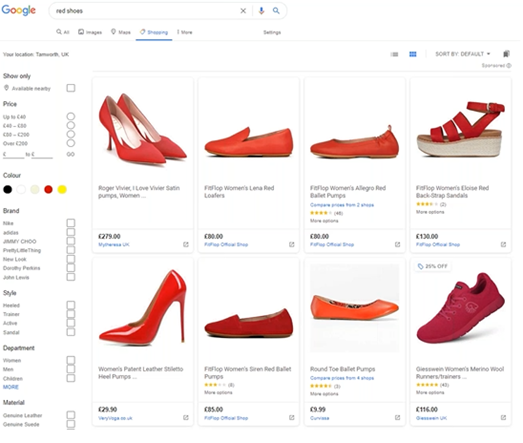523x443 pixels.
Task: Click the 25% OFF tag badge
Action: [433, 266]
